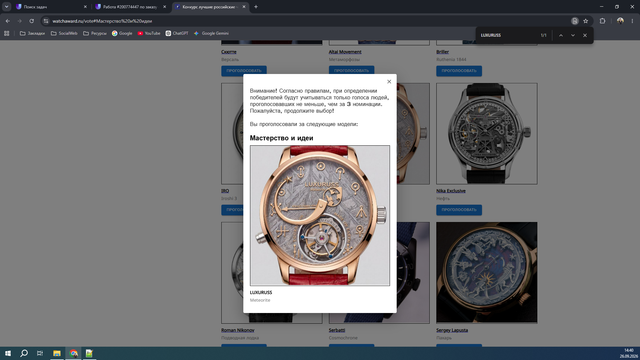Close the 'Конкурс лучшие российские' tab
640x360 pixels.
(244, 7)
